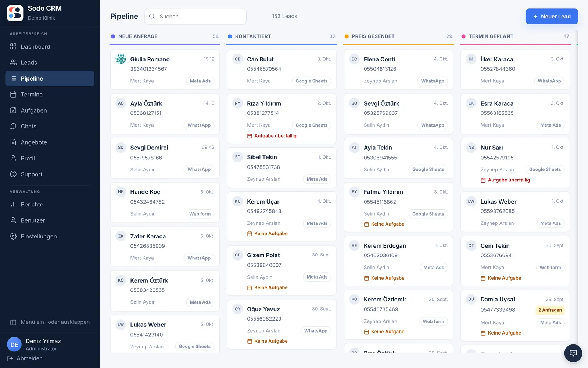This screenshot has height=368, width=588.
Task: Click the blue dot of Kontaktiert column
Action: (x=230, y=36)
